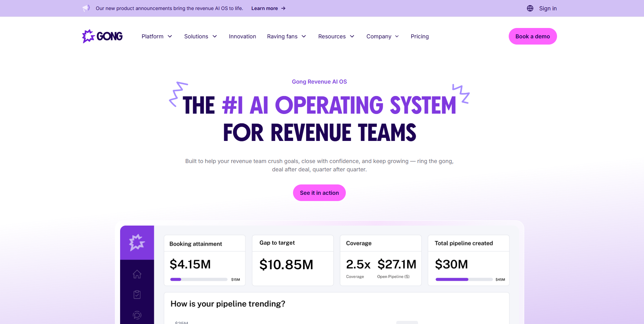Follow the Learn more link

(x=264, y=8)
